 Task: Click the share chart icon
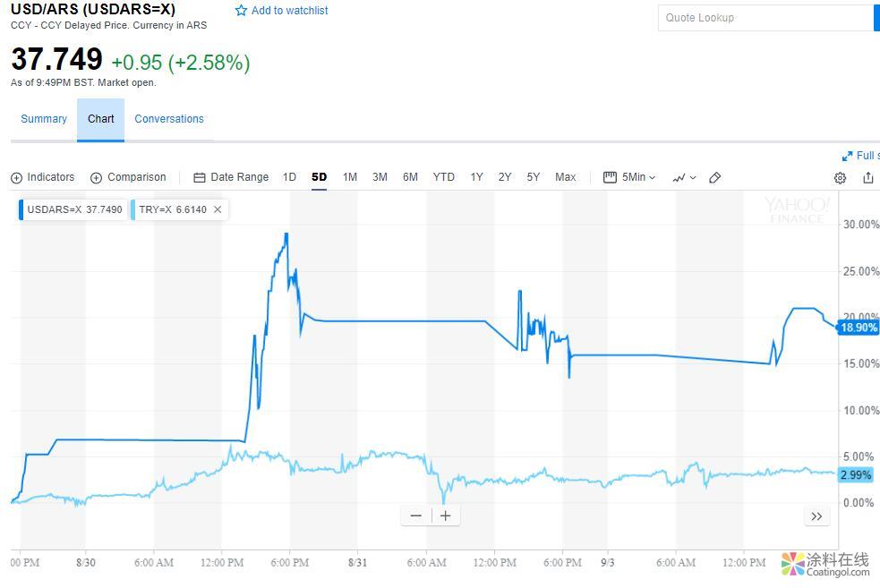pyautogui.click(x=867, y=177)
